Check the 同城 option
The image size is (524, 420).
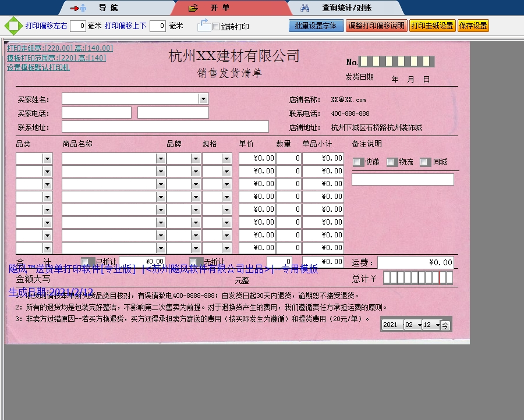tap(423, 162)
